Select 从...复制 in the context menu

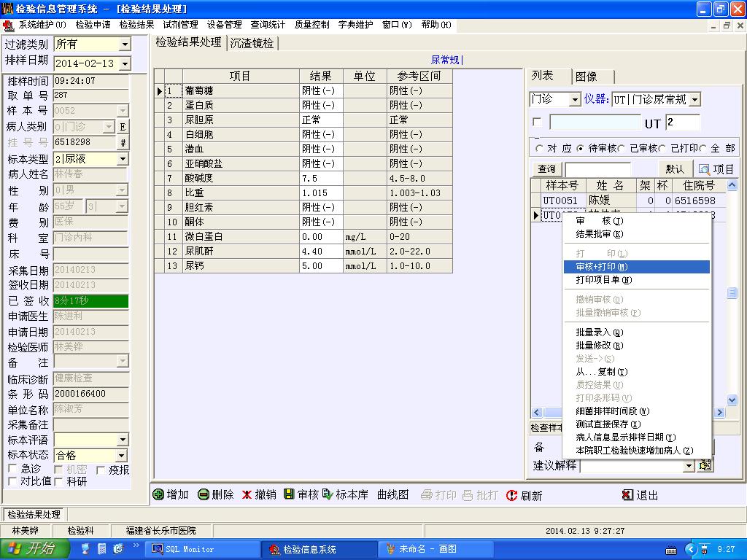(636, 372)
